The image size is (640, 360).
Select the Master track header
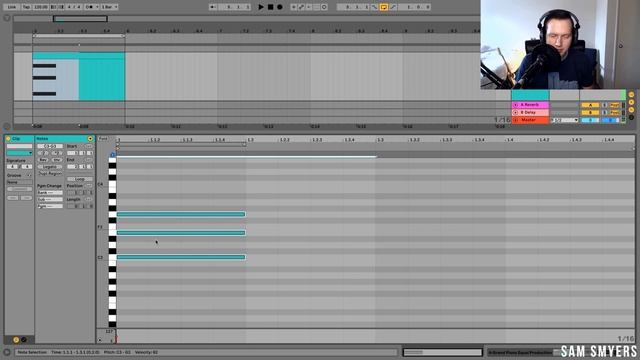530,120
